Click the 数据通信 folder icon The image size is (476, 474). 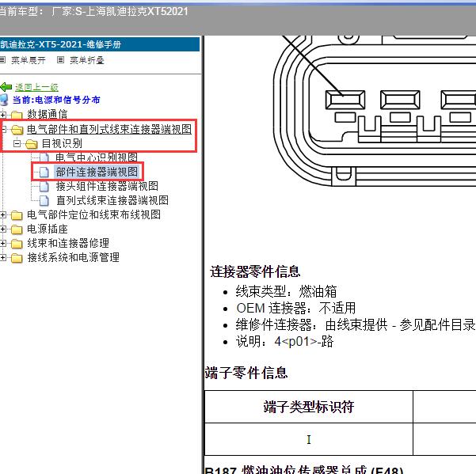(17, 115)
